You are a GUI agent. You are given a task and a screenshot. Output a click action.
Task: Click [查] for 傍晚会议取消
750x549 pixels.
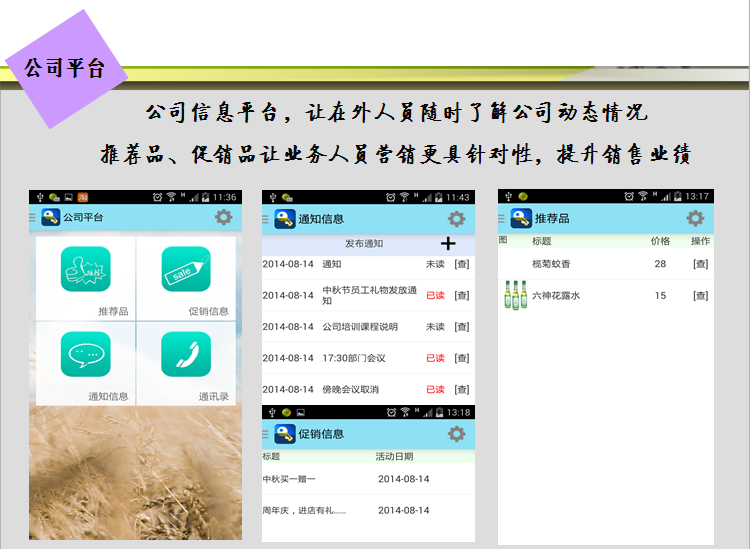tap(462, 389)
